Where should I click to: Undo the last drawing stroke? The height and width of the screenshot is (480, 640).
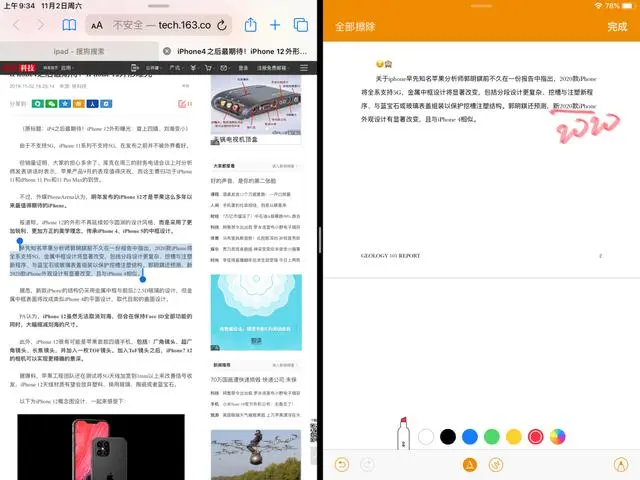coord(343,465)
